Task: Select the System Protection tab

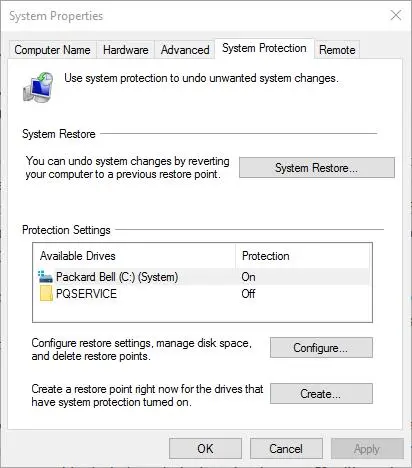Action: 264,49
